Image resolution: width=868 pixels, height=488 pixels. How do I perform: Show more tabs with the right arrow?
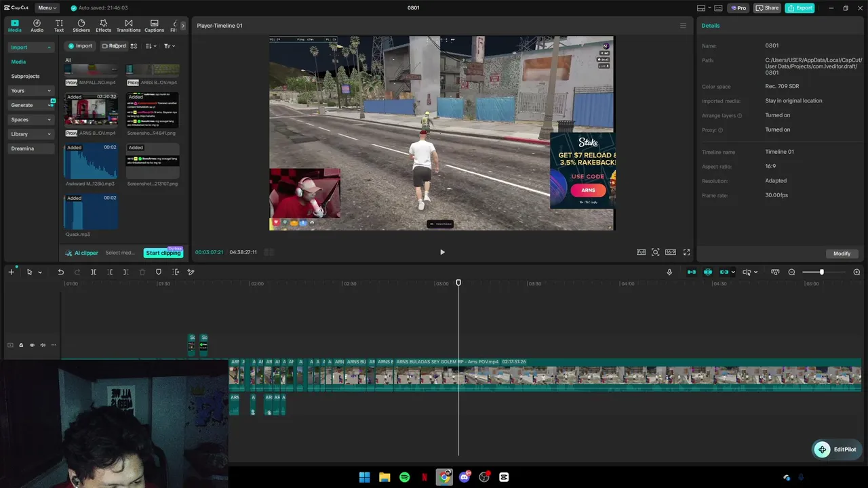click(x=182, y=26)
